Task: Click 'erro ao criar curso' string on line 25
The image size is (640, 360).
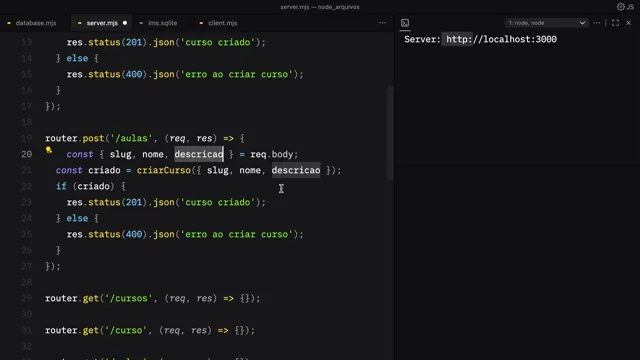Action: (237, 234)
